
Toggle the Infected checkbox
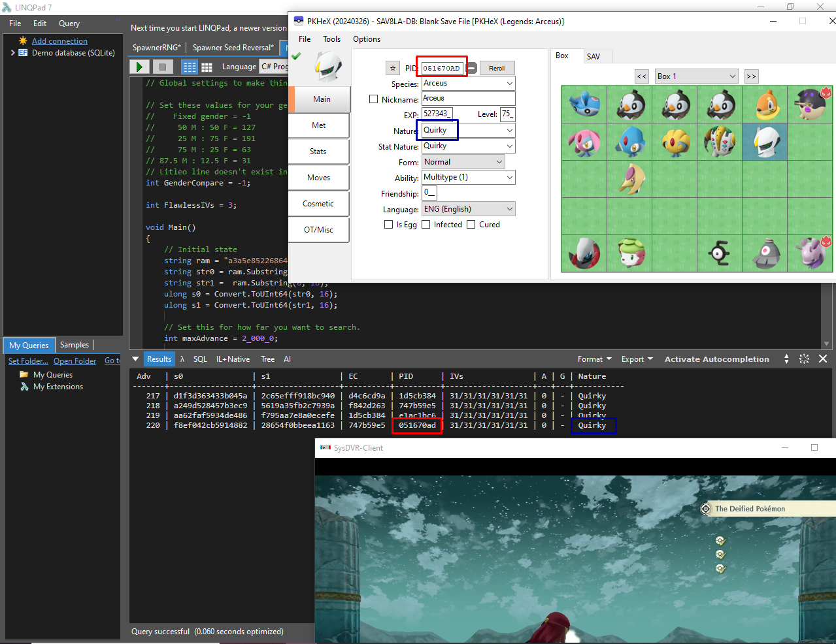point(426,225)
